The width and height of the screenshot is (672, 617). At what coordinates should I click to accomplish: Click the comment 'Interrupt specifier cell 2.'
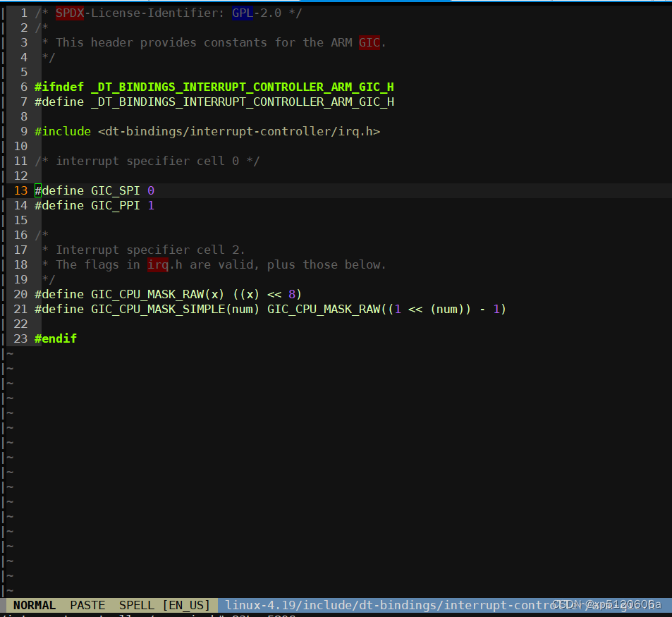point(150,250)
